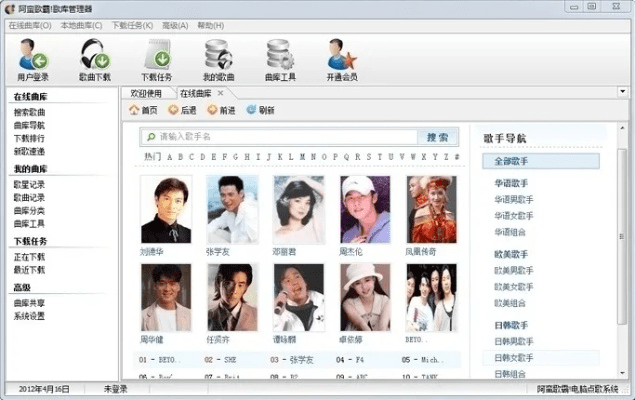The width and height of the screenshot is (635, 400).
Task: Focus the 请输入歌手名 search field
Action: click(x=280, y=136)
